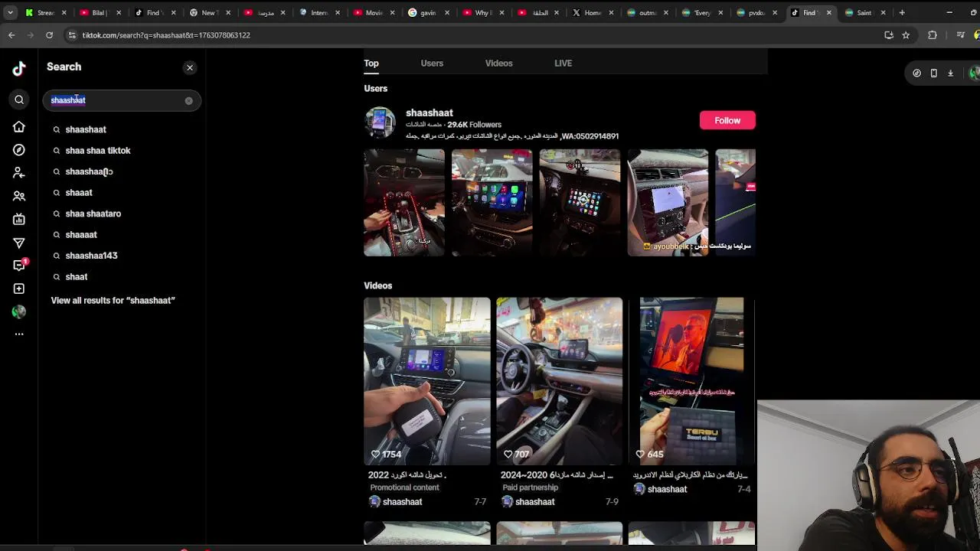Open the More three-dots menu in the sidebar

pyautogui.click(x=19, y=334)
